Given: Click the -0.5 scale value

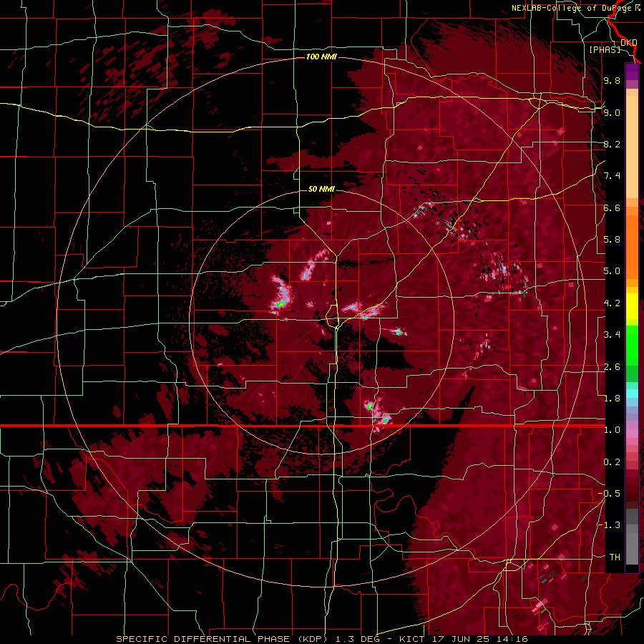Looking at the screenshot, I should point(609,494).
